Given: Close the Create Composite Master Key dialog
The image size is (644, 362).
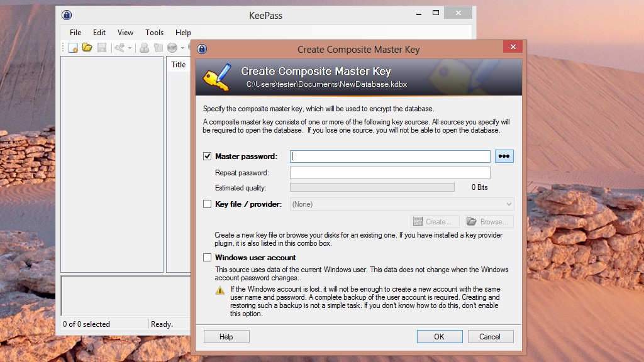Looking at the screenshot, I should pyautogui.click(x=513, y=47).
